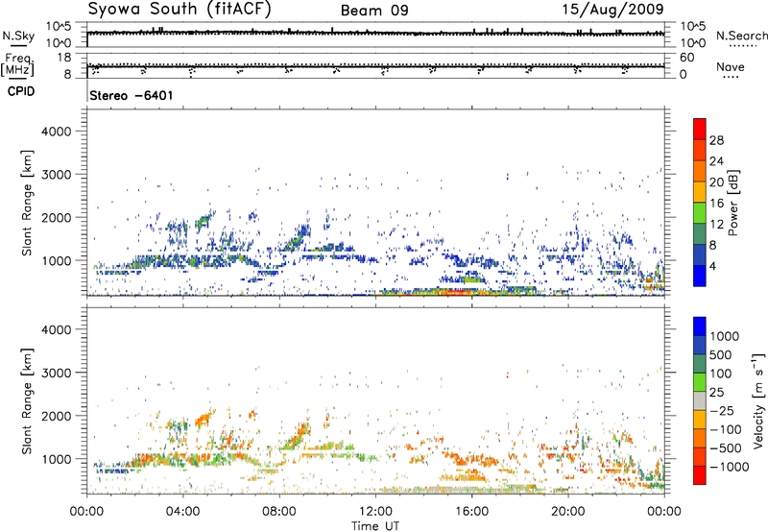Click the '500' velocity colorbar label
Image resolution: width=768 pixels, height=532 pixels.
[x=722, y=355]
